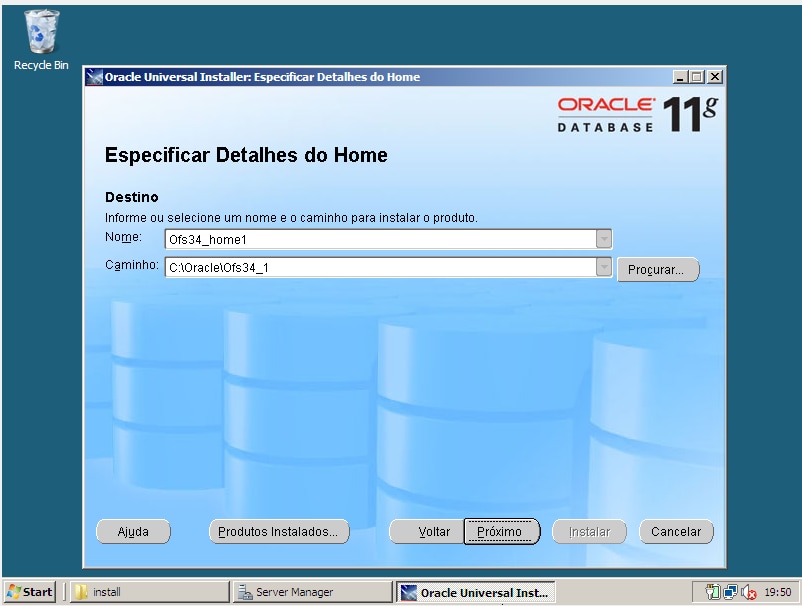Close the Oracle installer window
The width and height of the screenshot is (802, 606).
point(715,77)
